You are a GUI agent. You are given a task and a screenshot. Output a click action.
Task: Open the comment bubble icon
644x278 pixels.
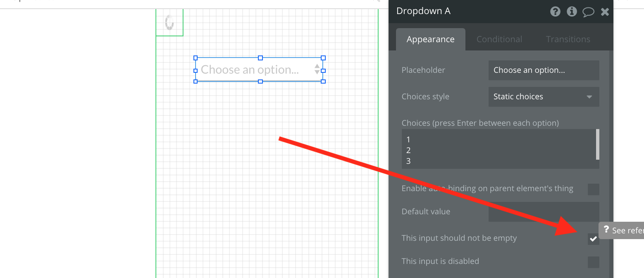[588, 12]
